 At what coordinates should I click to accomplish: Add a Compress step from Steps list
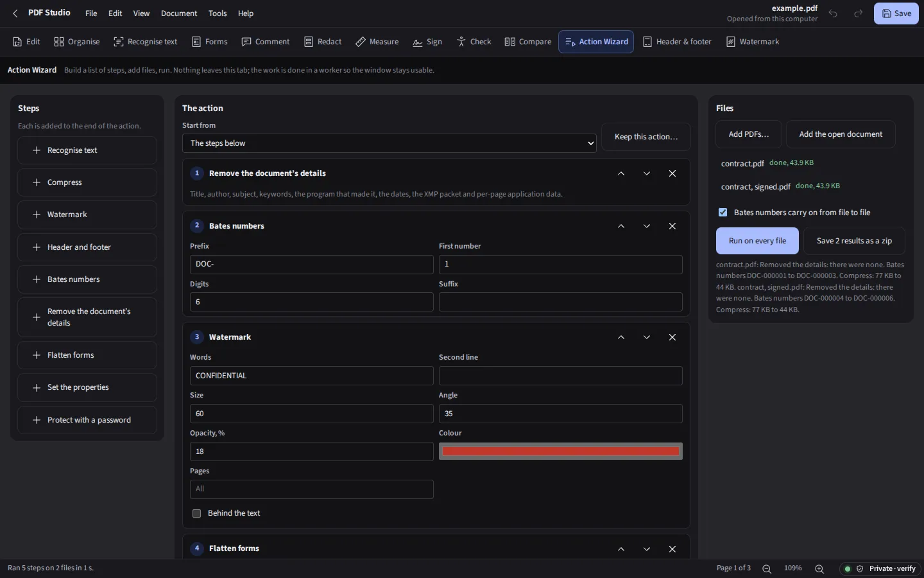click(x=87, y=182)
